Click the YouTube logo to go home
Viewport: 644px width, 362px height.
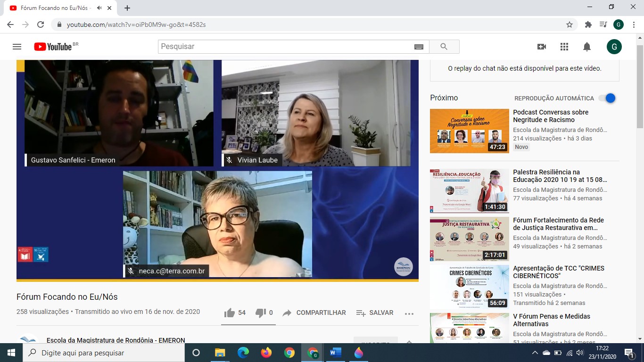point(53,47)
